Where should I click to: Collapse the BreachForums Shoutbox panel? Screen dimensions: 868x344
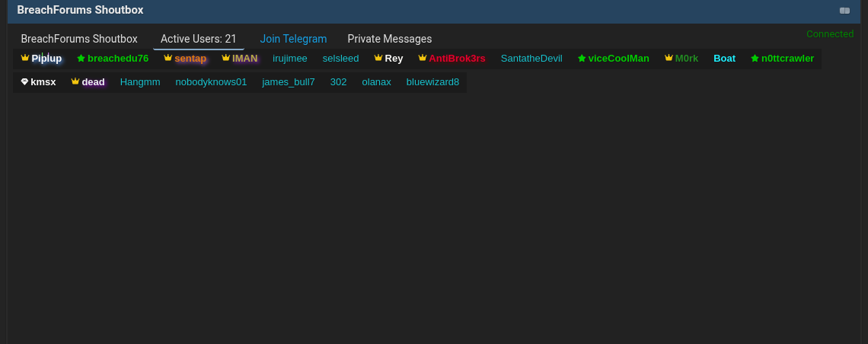[844, 11]
